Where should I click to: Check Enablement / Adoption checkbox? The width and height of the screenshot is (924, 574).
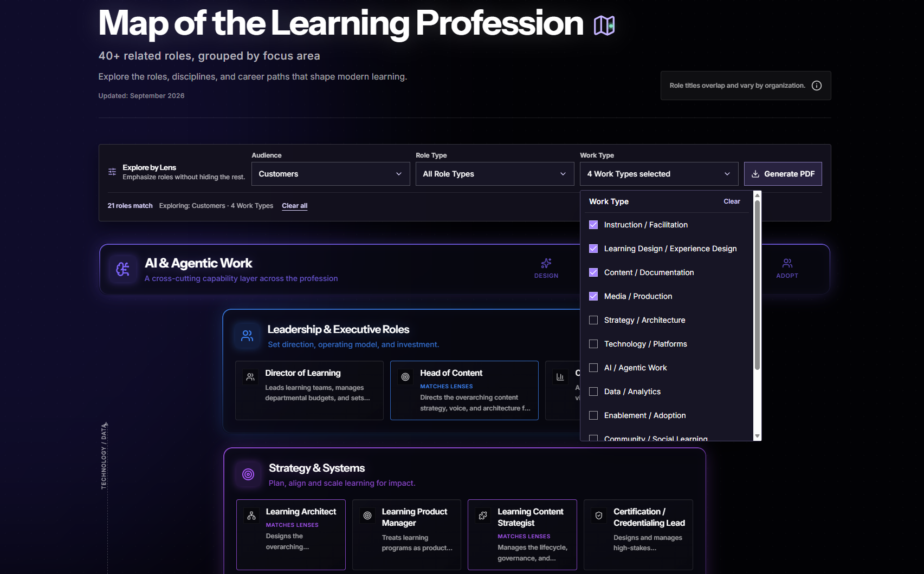point(593,415)
